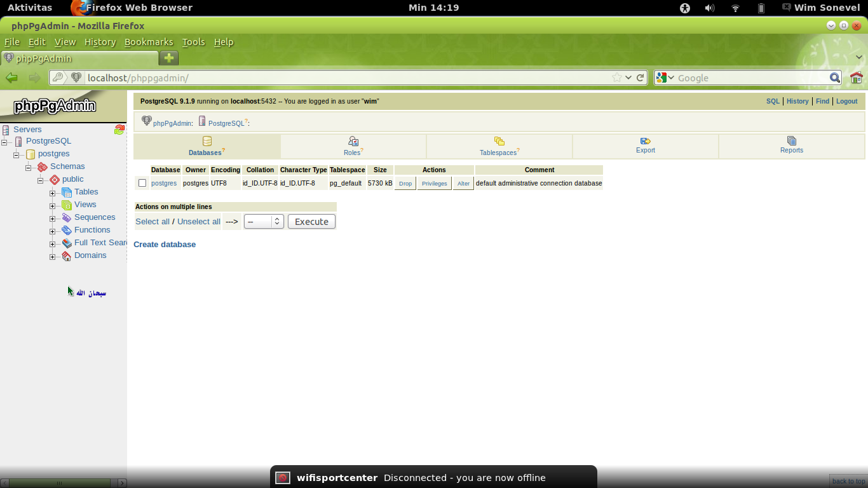Screen dimensions: 868x488
Task: Open the wifi network indicator
Action: tap(735, 8)
